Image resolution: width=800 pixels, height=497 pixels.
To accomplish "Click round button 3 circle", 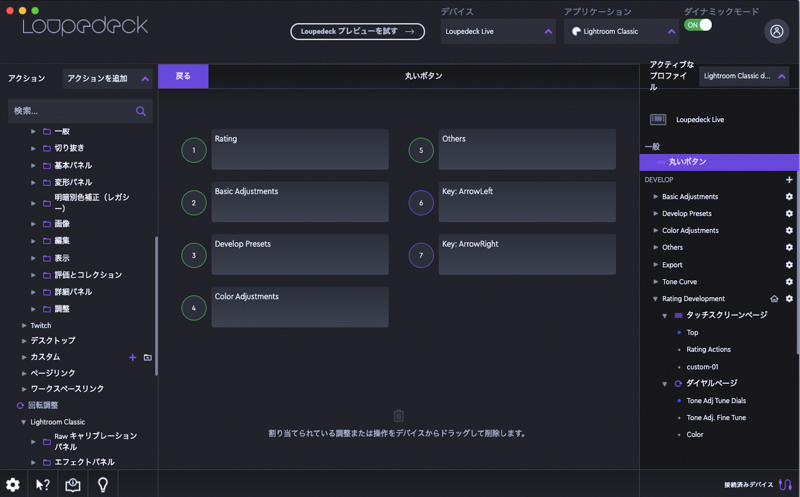I will pos(194,255).
